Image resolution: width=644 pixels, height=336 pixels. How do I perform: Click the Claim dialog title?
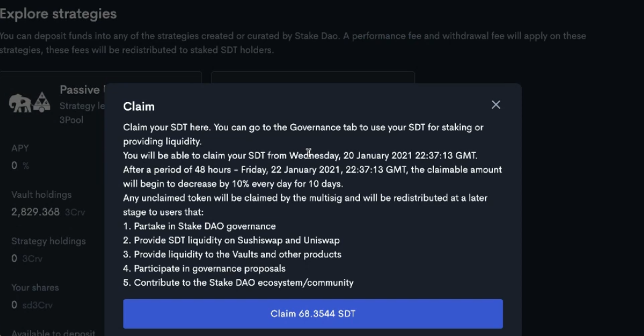pos(139,106)
